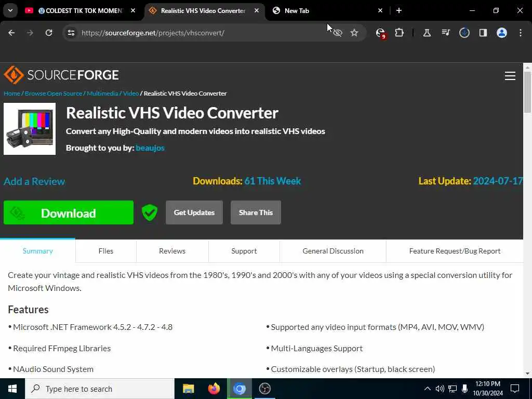
Task: Open the General Discussion tab
Action: point(333,251)
